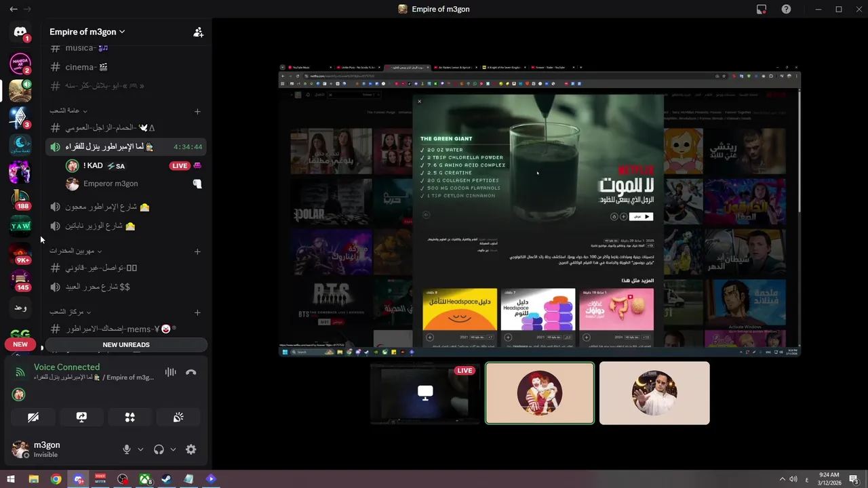
Task: Select the لما الإمبراطور ينزل للفقراء voice channel
Action: [126, 146]
